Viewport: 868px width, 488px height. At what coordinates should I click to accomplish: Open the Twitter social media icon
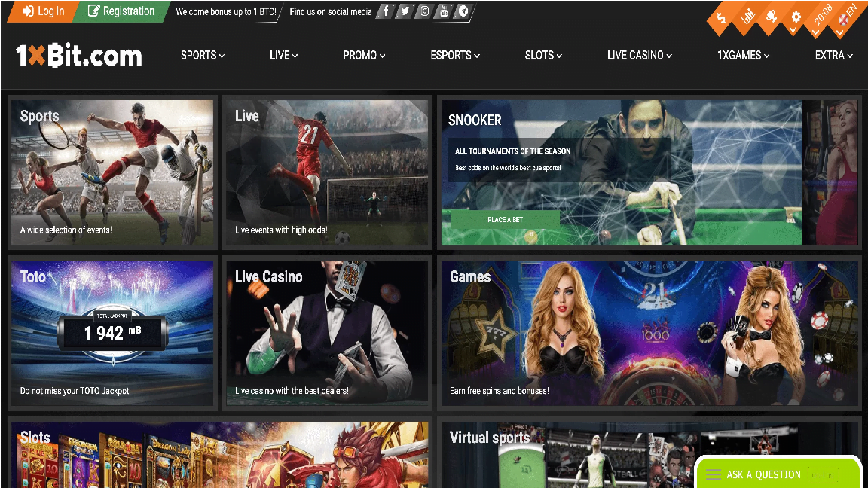click(x=405, y=11)
